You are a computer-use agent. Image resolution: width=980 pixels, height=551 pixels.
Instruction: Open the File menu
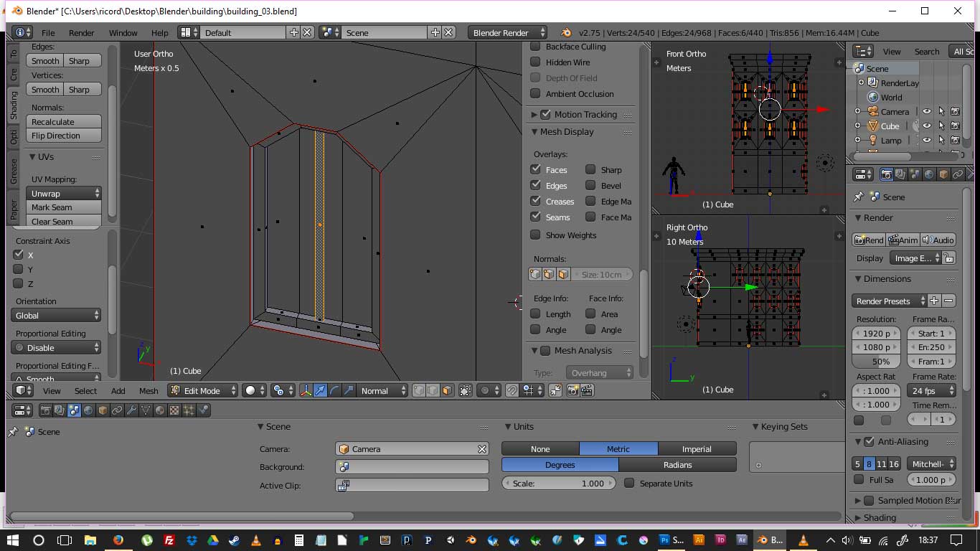point(48,33)
